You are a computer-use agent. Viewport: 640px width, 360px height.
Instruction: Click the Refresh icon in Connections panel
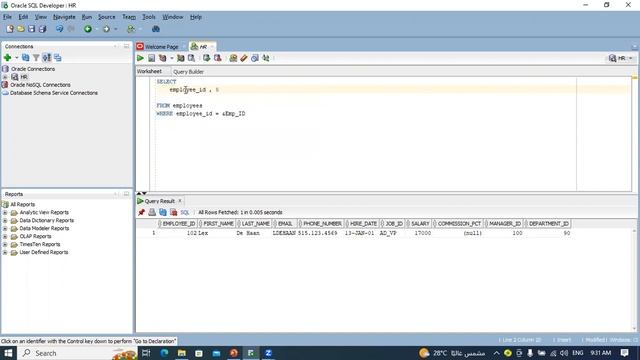coord(25,58)
